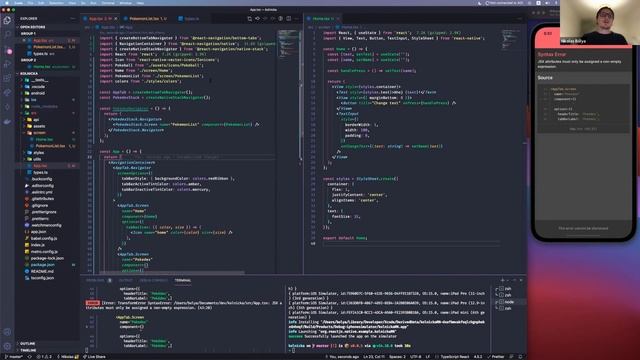This screenshot has height=360, width=640.
Task: Open the Accounts icon in activity bar
Action: [7, 332]
